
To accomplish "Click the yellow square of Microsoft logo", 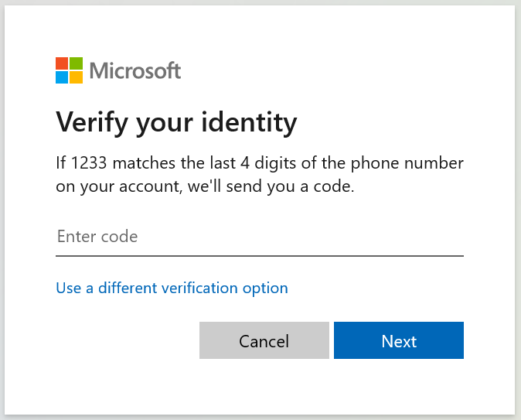I will pyautogui.click(x=76, y=77).
